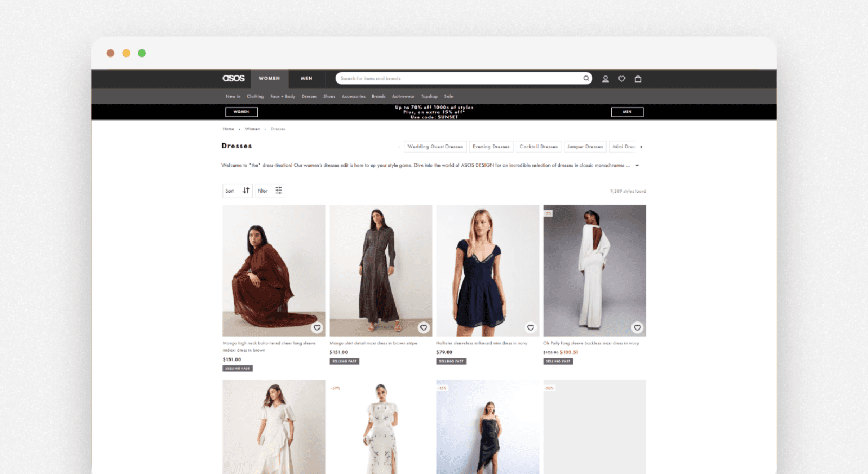Image resolution: width=868 pixels, height=474 pixels.
Task: Heart the Mango brown stripe shirt dress
Action: (x=424, y=327)
